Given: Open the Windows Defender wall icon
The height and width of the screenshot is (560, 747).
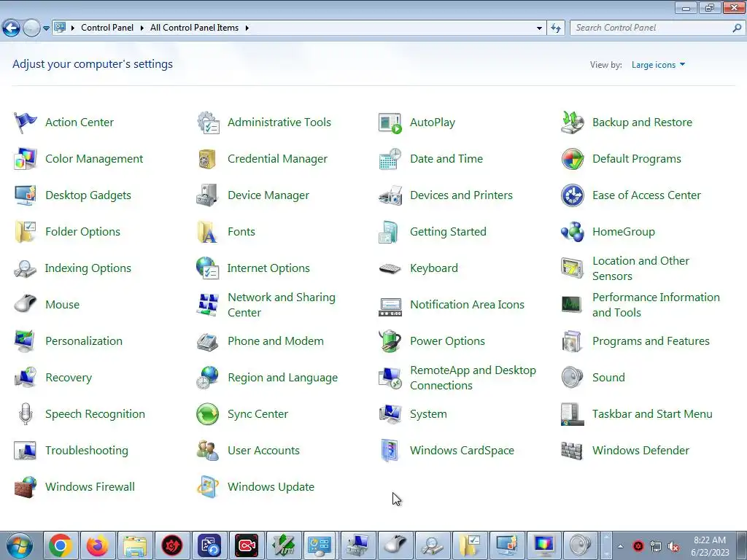Looking at the screenshot, I should click(x=572, y=451).
